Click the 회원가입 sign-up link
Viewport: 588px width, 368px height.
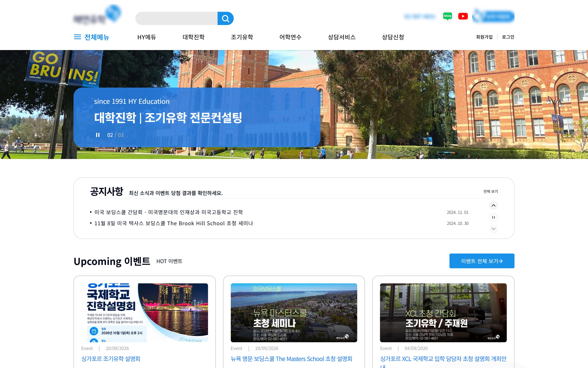coord(484,37)
